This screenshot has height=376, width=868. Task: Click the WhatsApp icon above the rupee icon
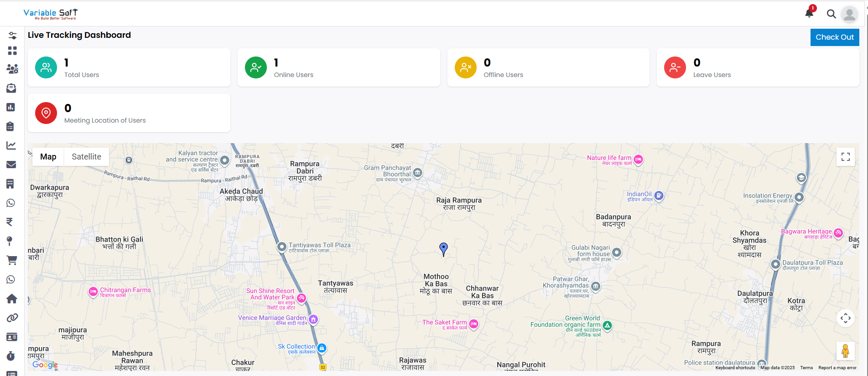coord(10,203)
